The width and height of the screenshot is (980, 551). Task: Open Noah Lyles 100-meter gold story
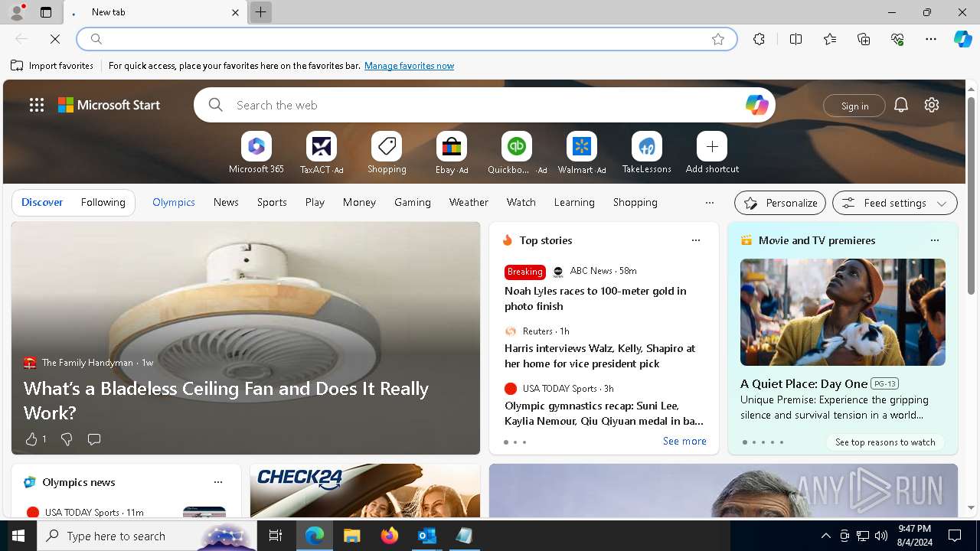596,298
